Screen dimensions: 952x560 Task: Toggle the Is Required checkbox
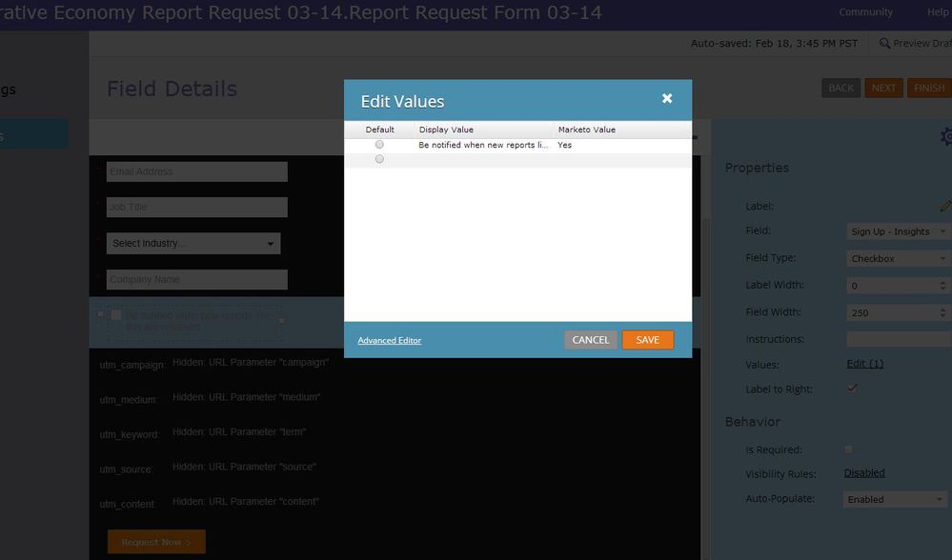pos(849,450)
